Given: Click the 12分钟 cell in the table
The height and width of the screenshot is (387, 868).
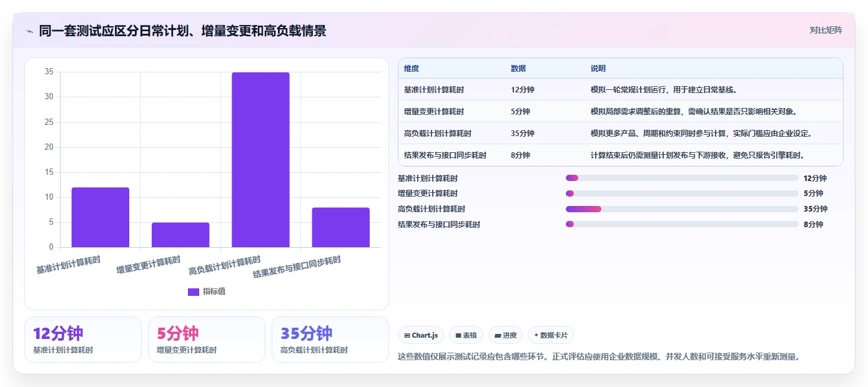Looking at the screenshot, I should [x=523, y=90].
